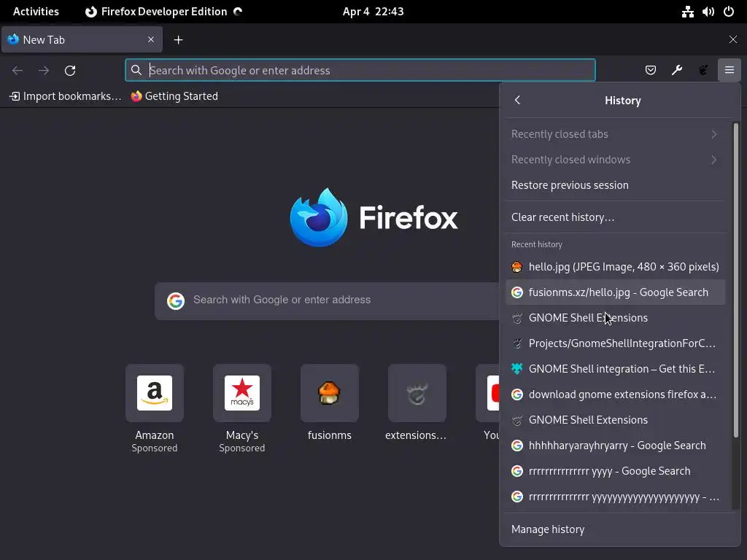Open hello.jpg JPEG Image history entry

[x=615, y=267]
